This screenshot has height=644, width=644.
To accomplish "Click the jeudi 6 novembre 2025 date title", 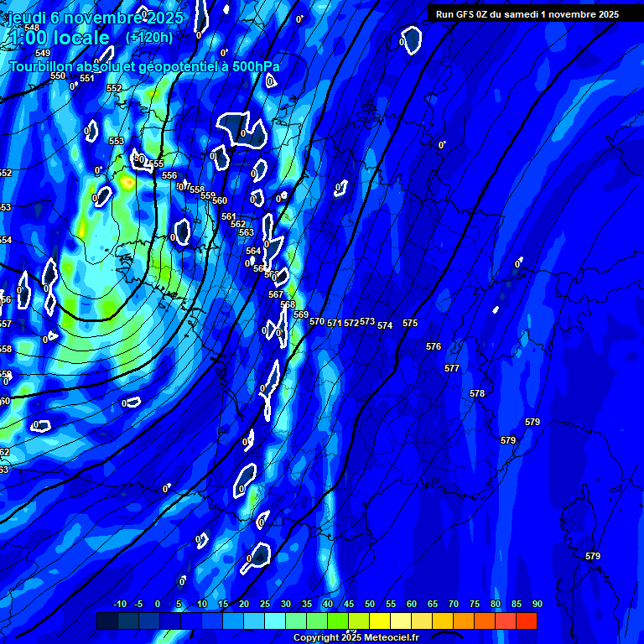I will pos(95,18).
